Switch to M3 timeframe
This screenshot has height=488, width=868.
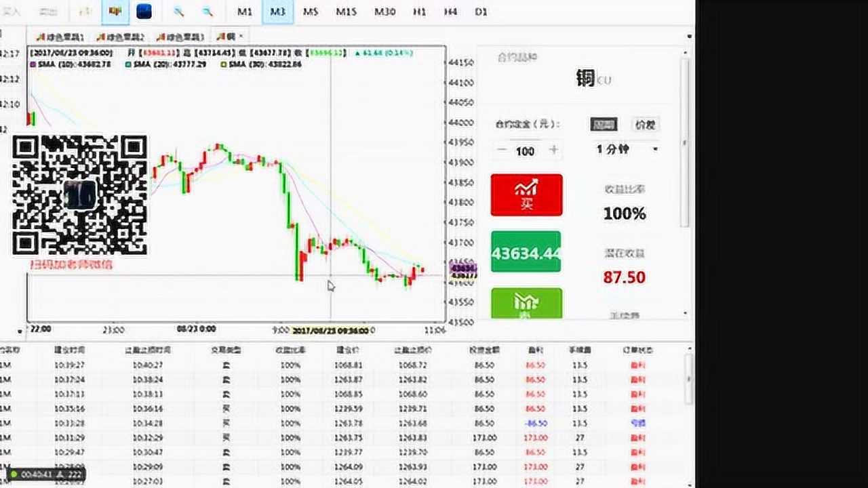277,12
